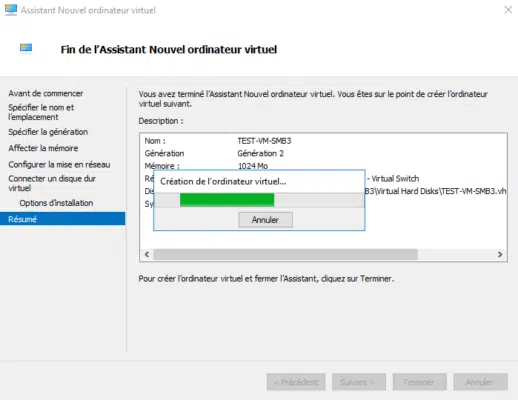Click the Précédent button

(x=296, y=382)
